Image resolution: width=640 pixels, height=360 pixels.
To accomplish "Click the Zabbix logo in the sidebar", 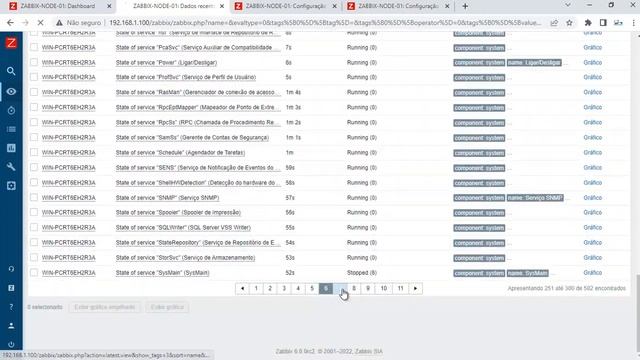I will (x=11, y=43).
